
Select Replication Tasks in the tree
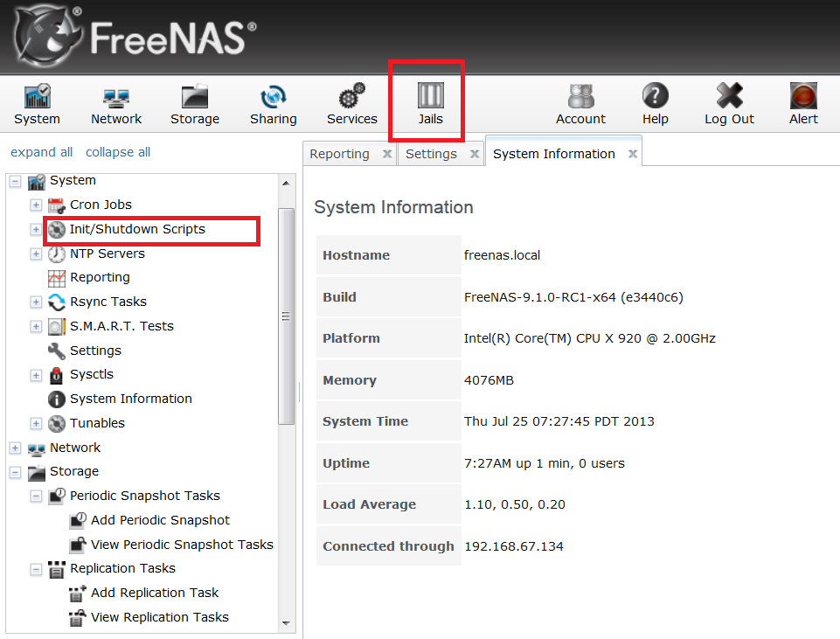coord(122,568)
